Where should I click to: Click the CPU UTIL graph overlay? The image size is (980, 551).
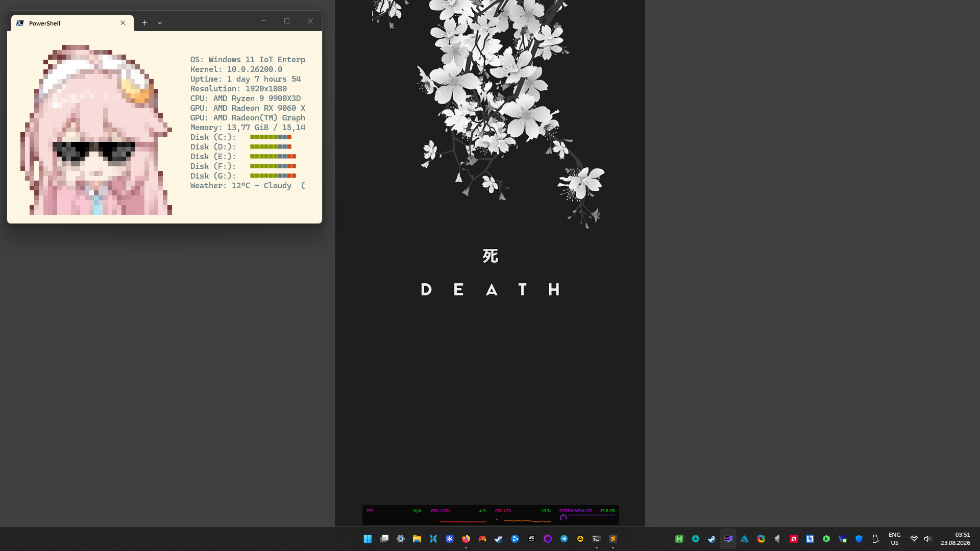pyautogui.click(x=523, y=515)
